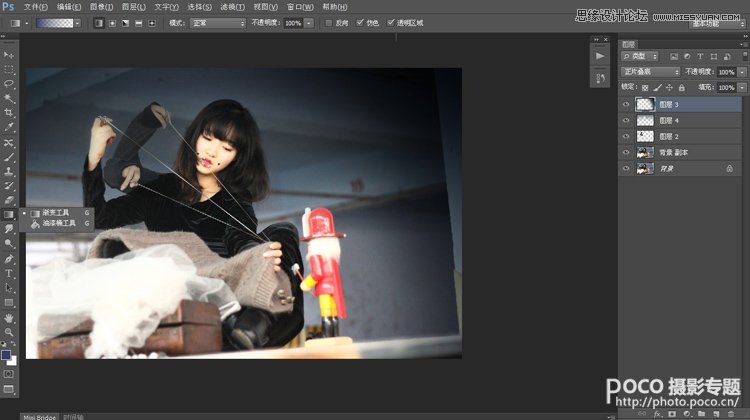Hide layer 图层 2 via eye icon
This screenshot has height=420, width=750.
626,136
